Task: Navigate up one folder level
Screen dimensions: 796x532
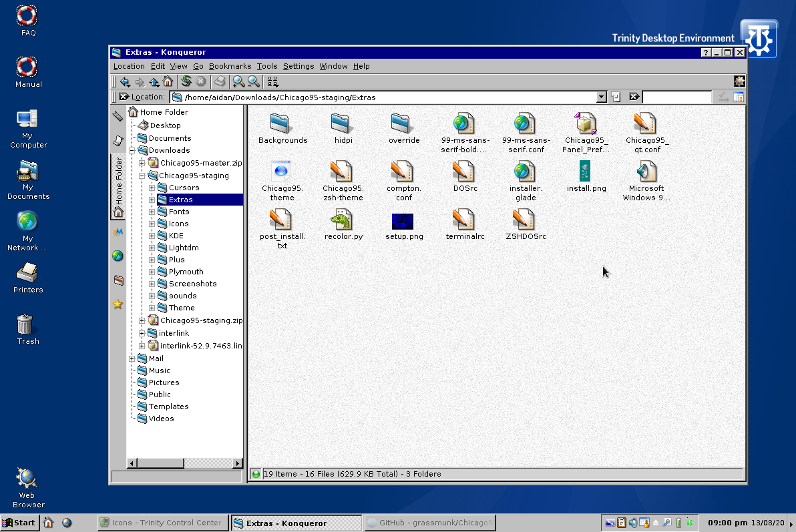Action: [154, 81]
